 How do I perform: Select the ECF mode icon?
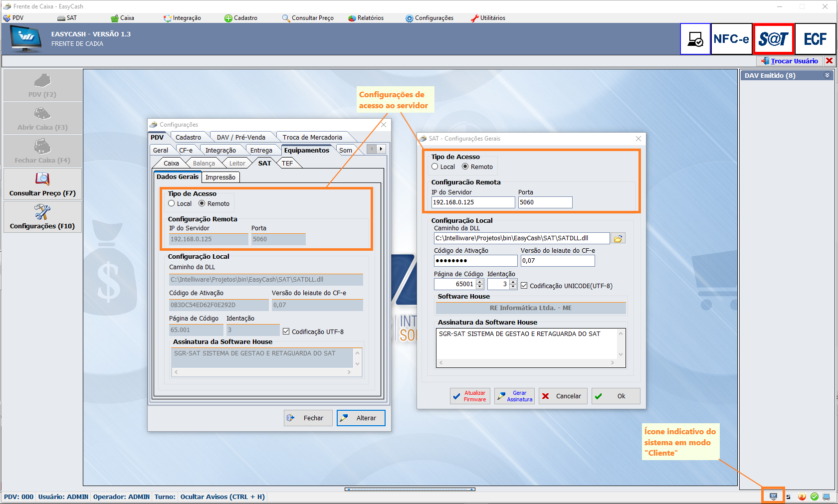pos(815,39)
